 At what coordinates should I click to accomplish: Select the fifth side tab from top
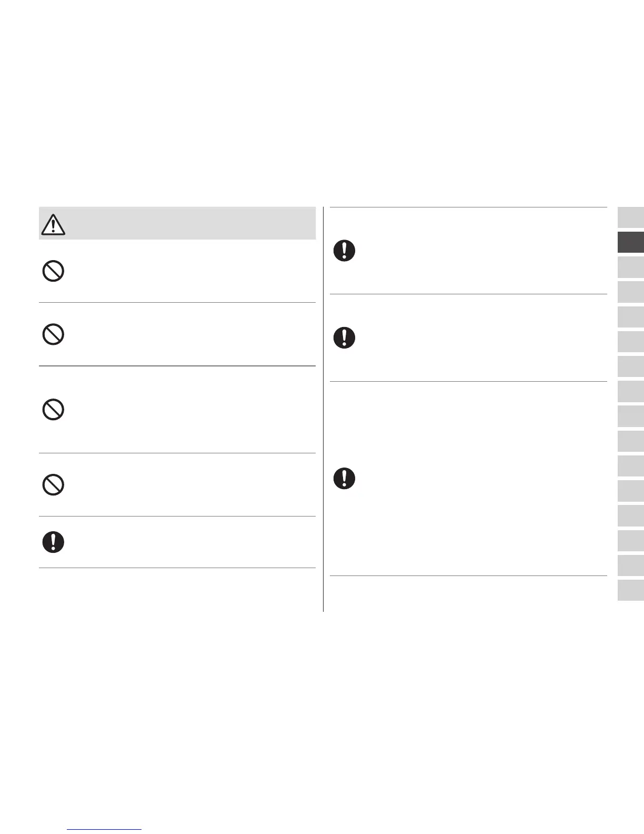pos(630,317)
